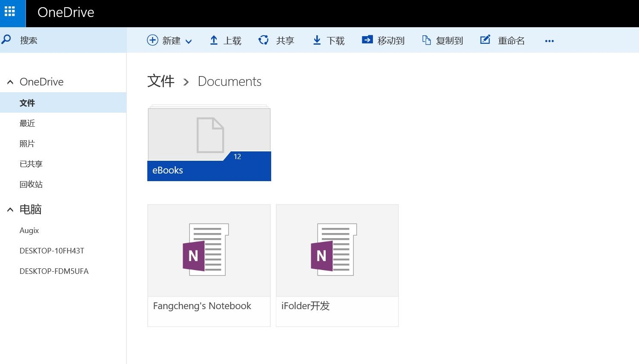Click the 下载 download label
Viewport: 639px width, 364px height.
tap(335, 41)
